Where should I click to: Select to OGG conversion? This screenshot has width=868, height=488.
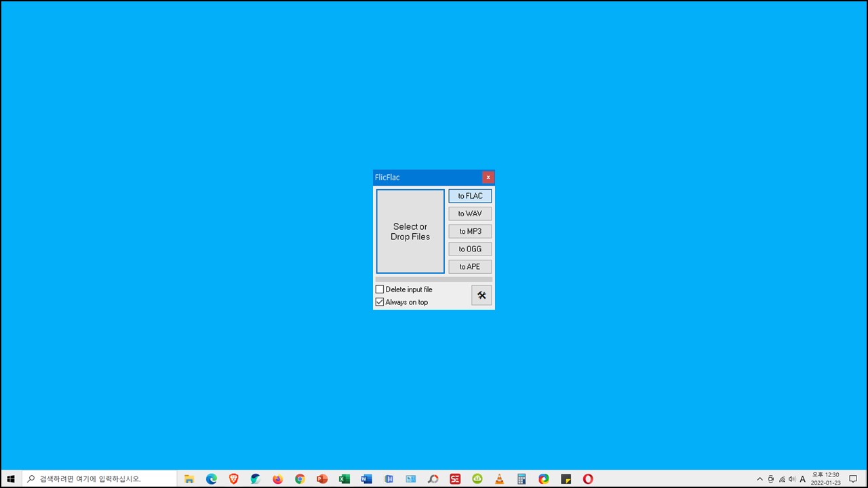[x=470, y=249]
